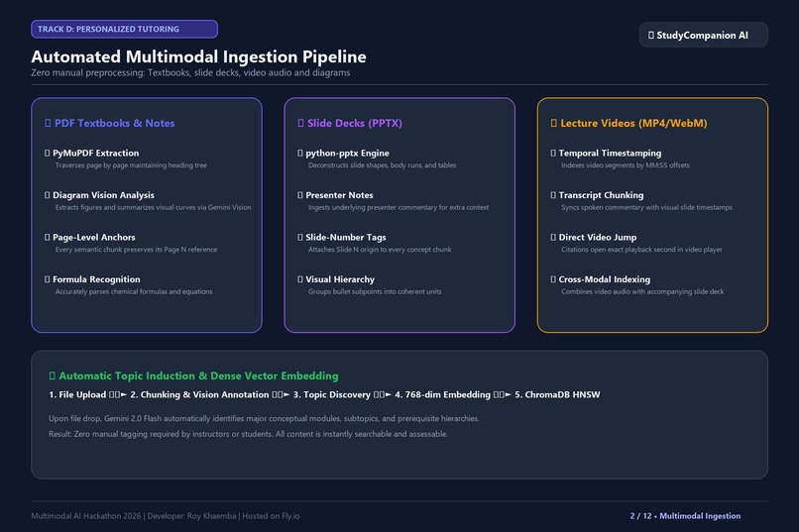
Task: Click the icon before PDF Textbooks & Notes
Action: tap(48, 123)
